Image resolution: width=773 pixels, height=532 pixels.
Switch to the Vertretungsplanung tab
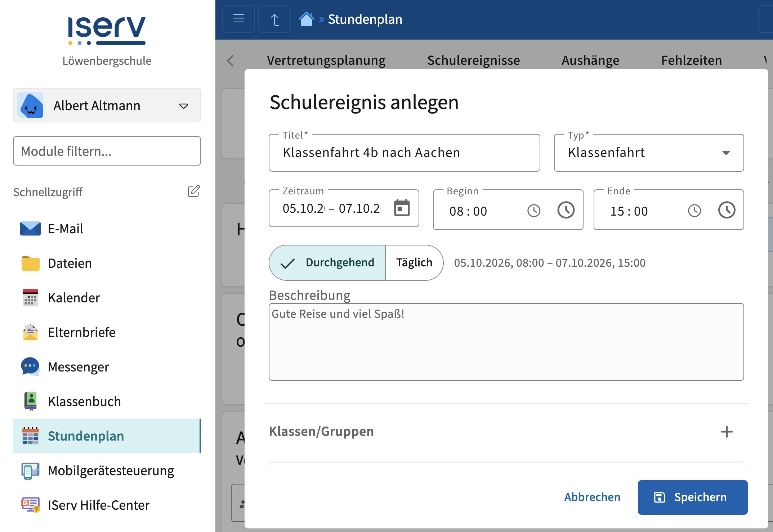[326, 60]
